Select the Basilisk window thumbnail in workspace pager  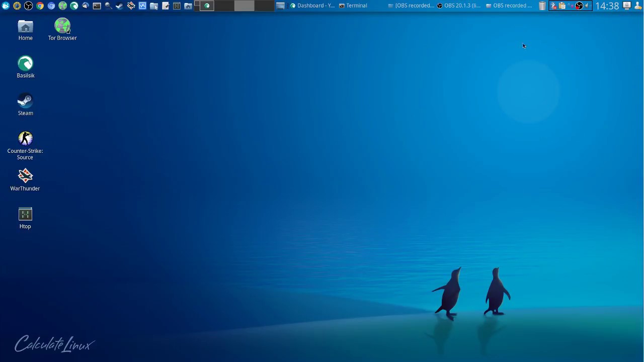pyautogui.click(x=207, y=6)
